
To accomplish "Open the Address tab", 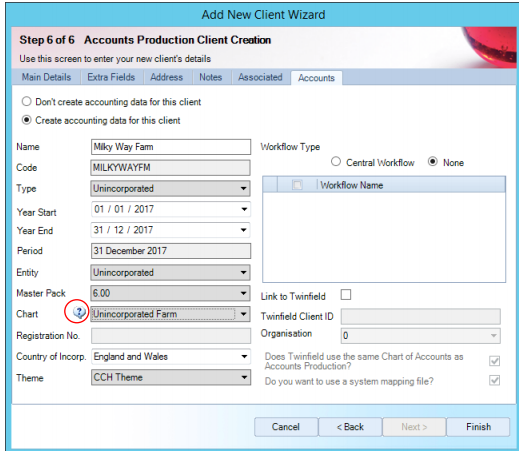I will pos(167,77).
